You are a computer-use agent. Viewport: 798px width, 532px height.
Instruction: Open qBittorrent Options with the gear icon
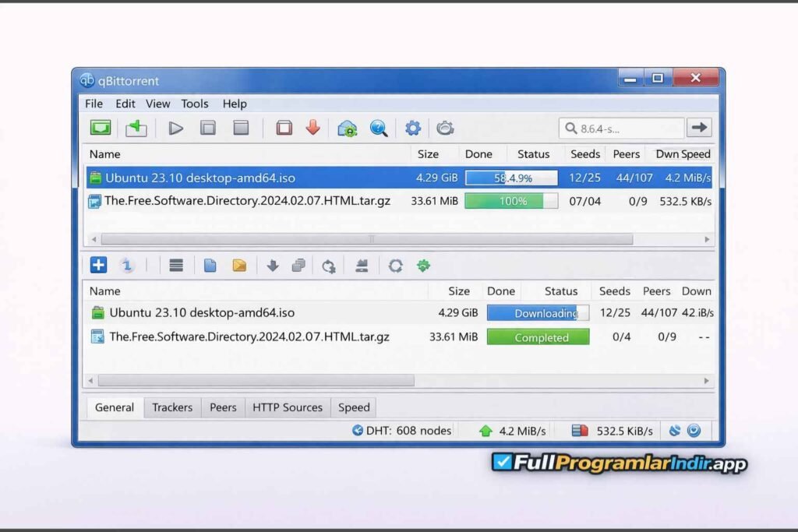pyautogui.click(x=413, y=128)
